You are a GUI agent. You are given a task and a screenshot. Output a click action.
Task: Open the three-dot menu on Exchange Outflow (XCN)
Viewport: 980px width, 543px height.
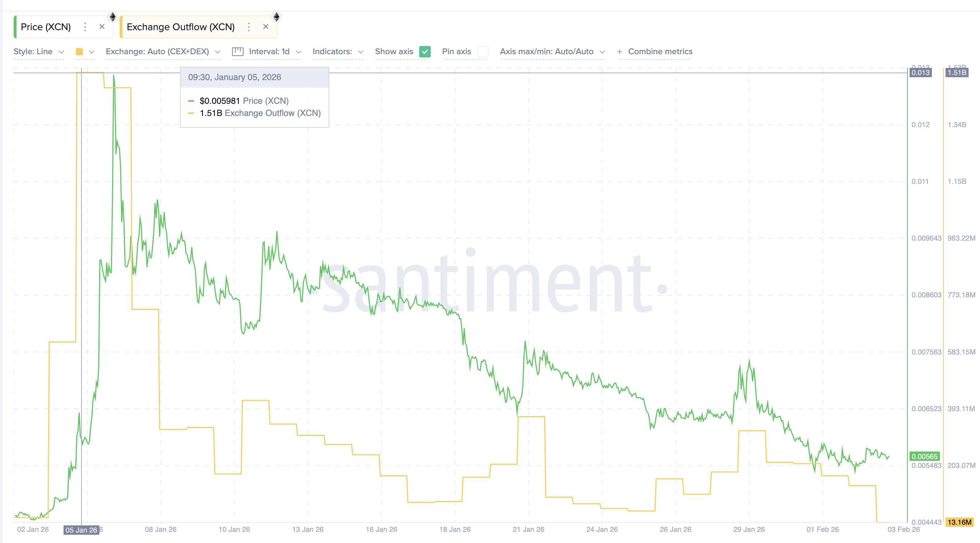coord(249,27)
